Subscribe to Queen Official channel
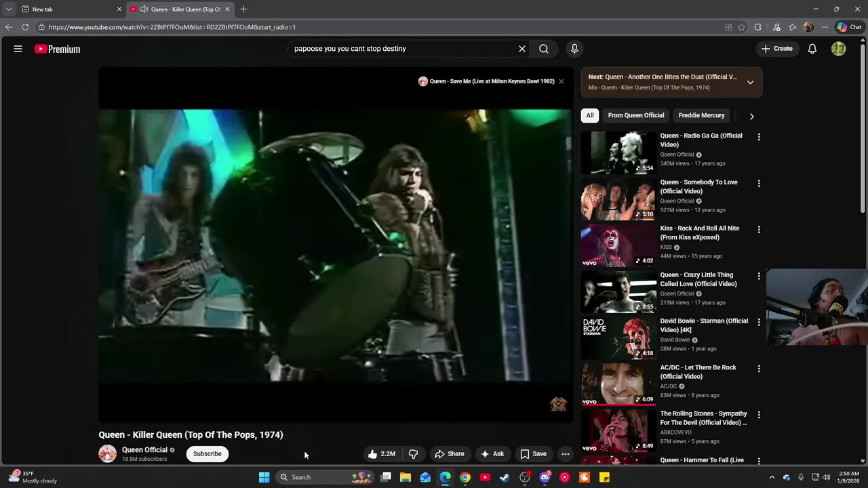868x488 pixels. point(207,454)
